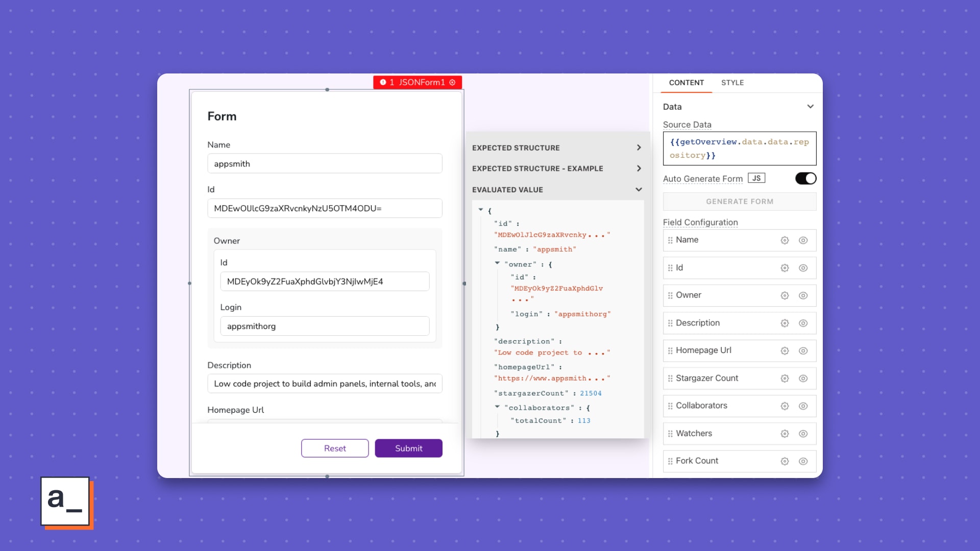Grab drag handle of Name field row

670,240
